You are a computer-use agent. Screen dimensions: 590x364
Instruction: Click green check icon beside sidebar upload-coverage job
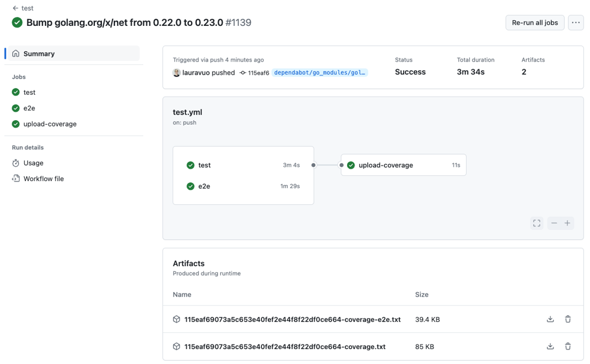16,124
